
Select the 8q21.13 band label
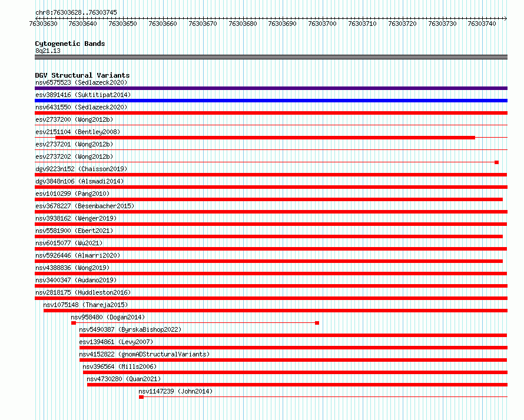click(x=48, y=51)
